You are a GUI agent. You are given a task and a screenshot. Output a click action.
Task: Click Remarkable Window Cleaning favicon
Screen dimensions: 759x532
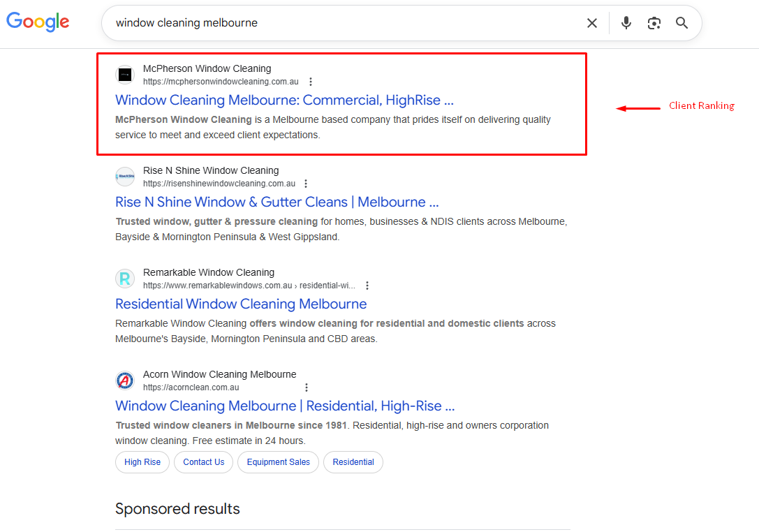pyautogui.click(x=125, y=279)
